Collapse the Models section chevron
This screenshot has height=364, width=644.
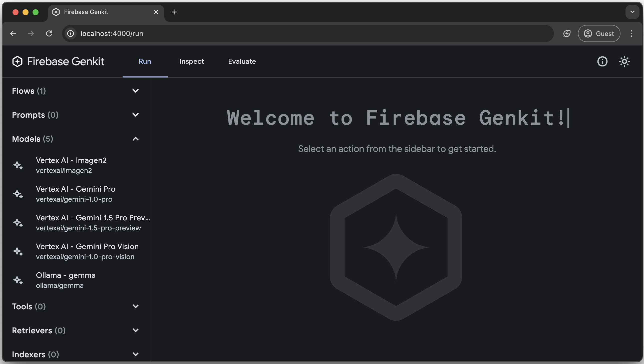coord(136,139)
